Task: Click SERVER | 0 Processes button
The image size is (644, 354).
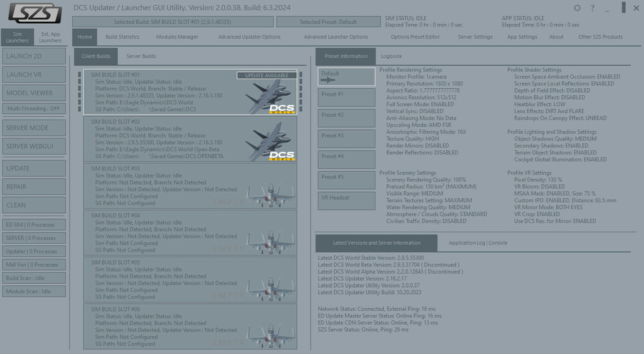Action: pos(33,238)
